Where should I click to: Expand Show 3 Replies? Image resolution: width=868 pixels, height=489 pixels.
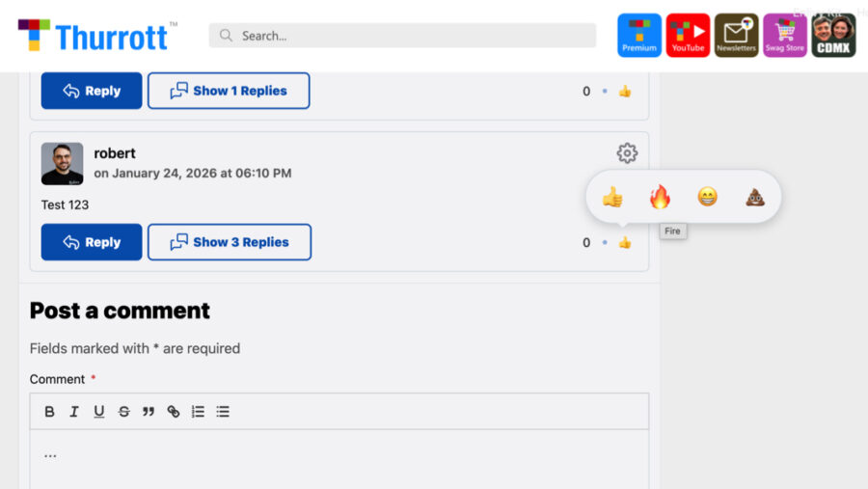230,242
